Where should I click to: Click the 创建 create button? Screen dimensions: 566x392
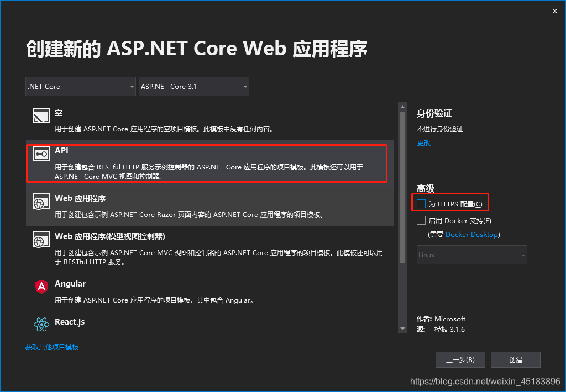pos(516,359)
